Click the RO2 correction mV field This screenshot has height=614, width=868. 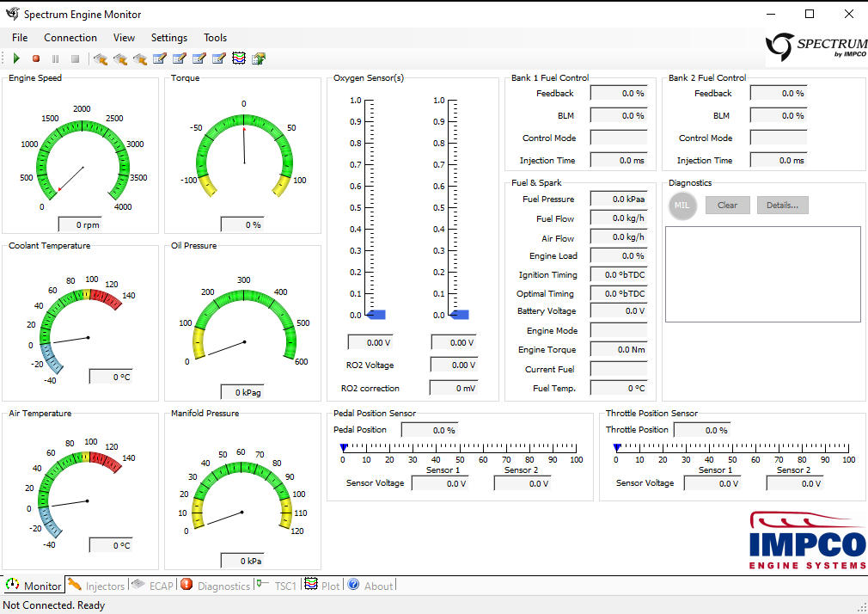(x=454, y=388)
